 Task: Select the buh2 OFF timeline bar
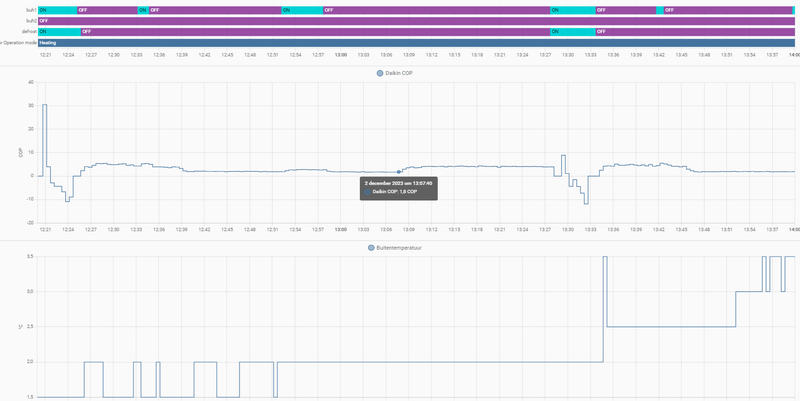click(416, 21)
